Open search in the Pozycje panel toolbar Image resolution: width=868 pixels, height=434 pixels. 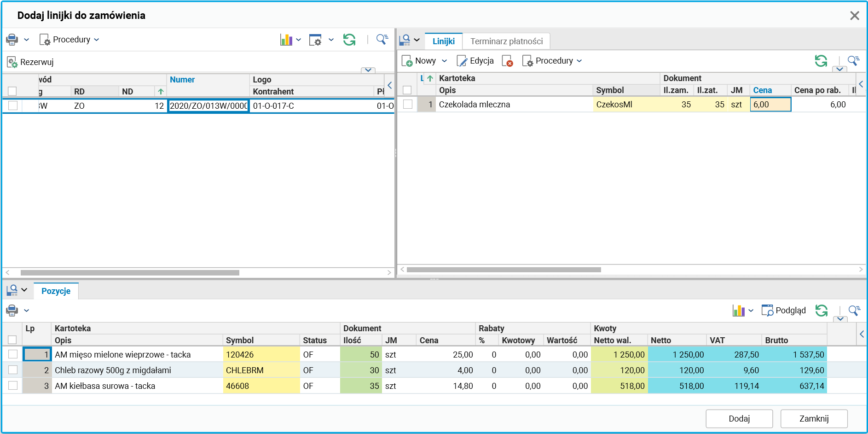[x=854, y=311]
